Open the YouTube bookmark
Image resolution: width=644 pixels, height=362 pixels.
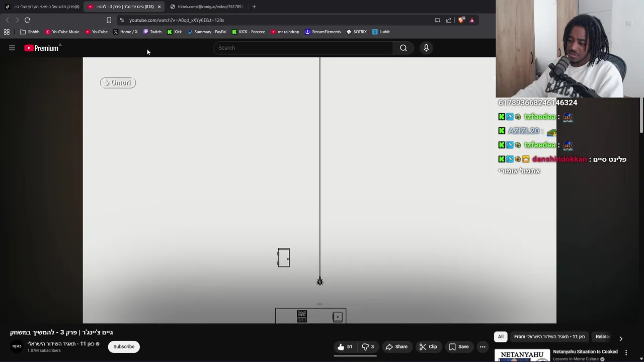[x=96, y=32]
